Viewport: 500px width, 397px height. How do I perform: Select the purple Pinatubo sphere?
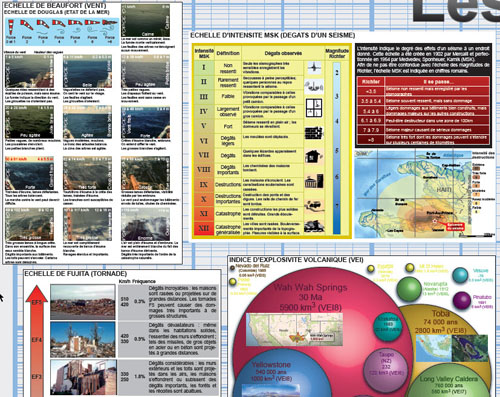462,300
